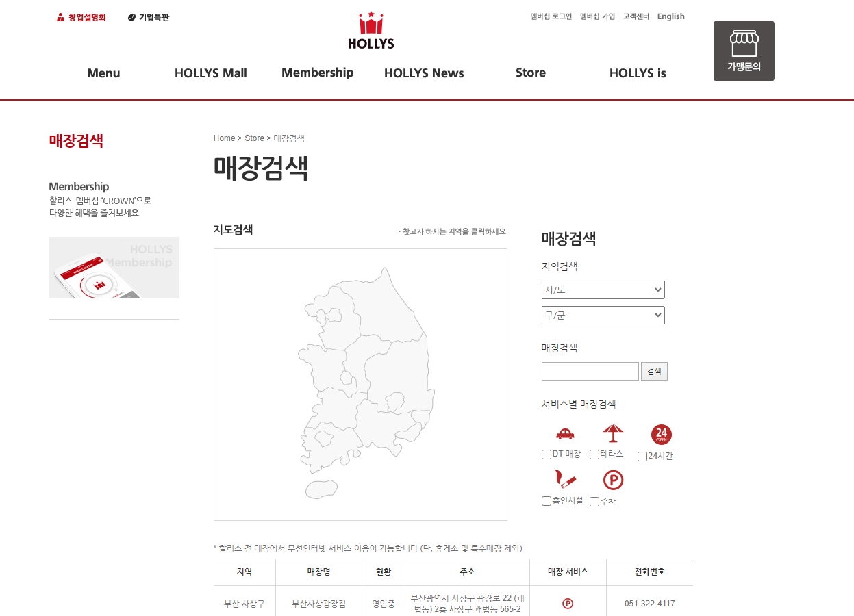
Task: Open the 고객센터 link
Action: [x=636, y=16]
